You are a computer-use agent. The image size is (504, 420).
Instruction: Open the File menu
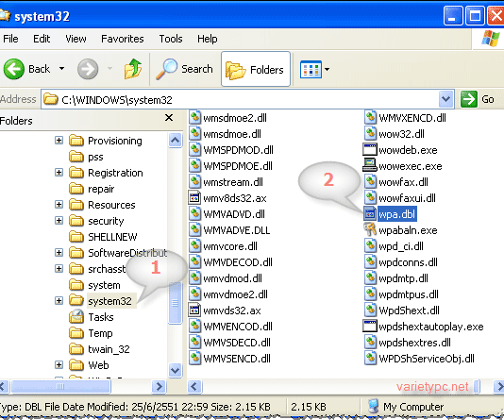[x=10, y=39]
